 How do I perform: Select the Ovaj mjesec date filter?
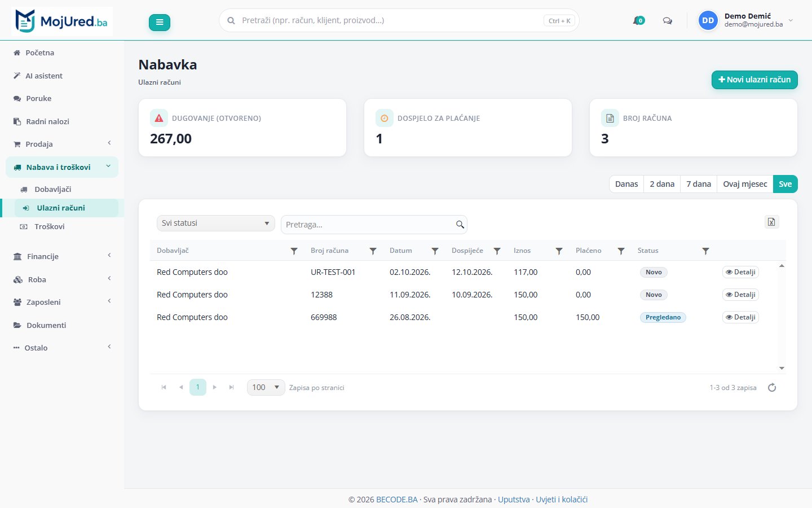click(745, 184)
